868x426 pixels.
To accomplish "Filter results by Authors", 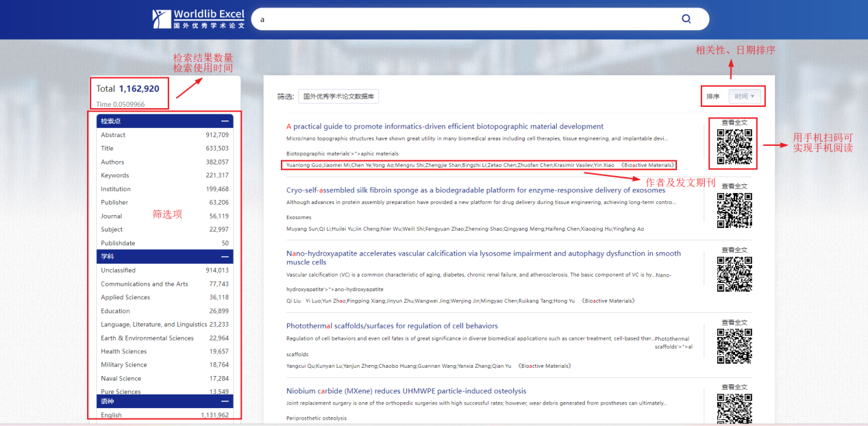I will click(x=112, y=162).
